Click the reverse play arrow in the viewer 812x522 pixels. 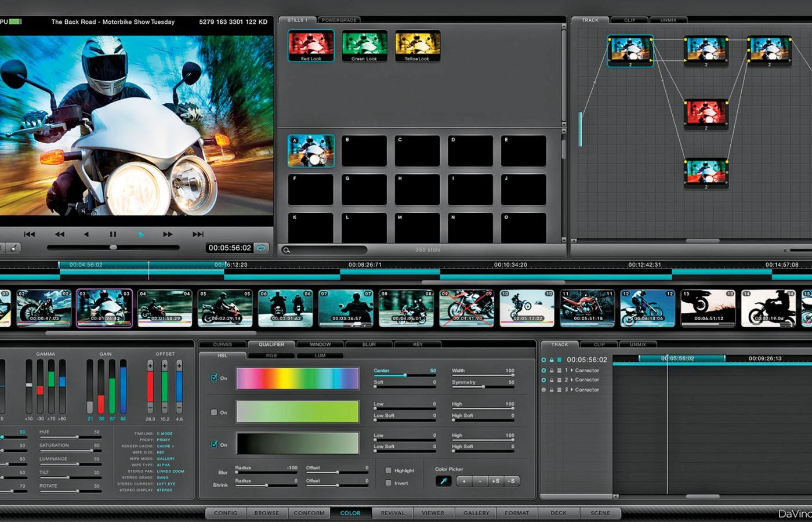(x=86, y=234)
